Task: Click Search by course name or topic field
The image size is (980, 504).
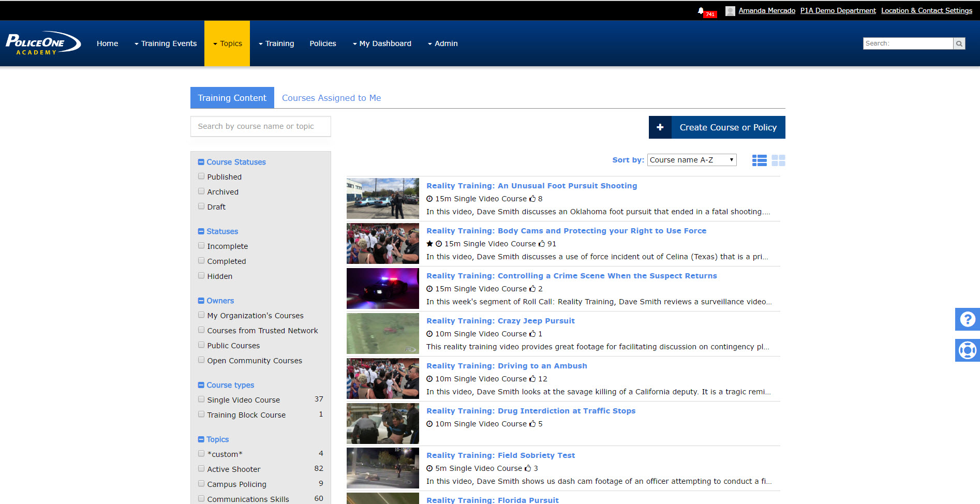Action: tap(261, 126)
